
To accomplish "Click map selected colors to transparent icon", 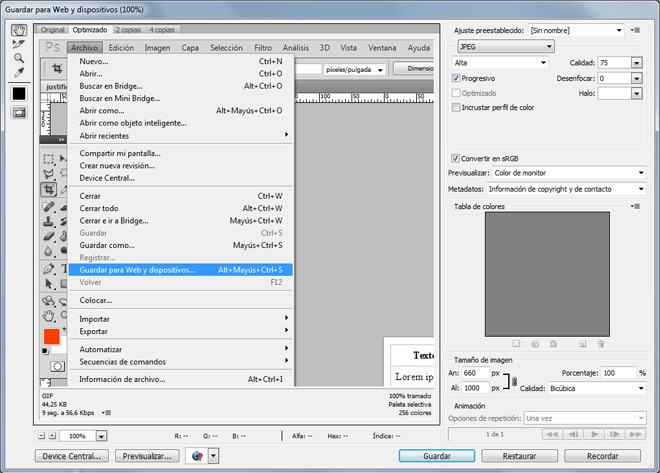I will [x=516, y=344].
